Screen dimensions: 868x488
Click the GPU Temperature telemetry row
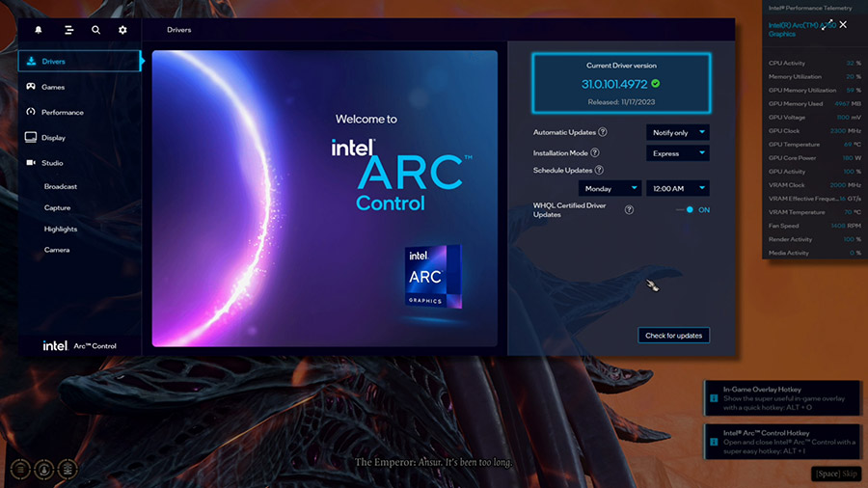(814, 145)
